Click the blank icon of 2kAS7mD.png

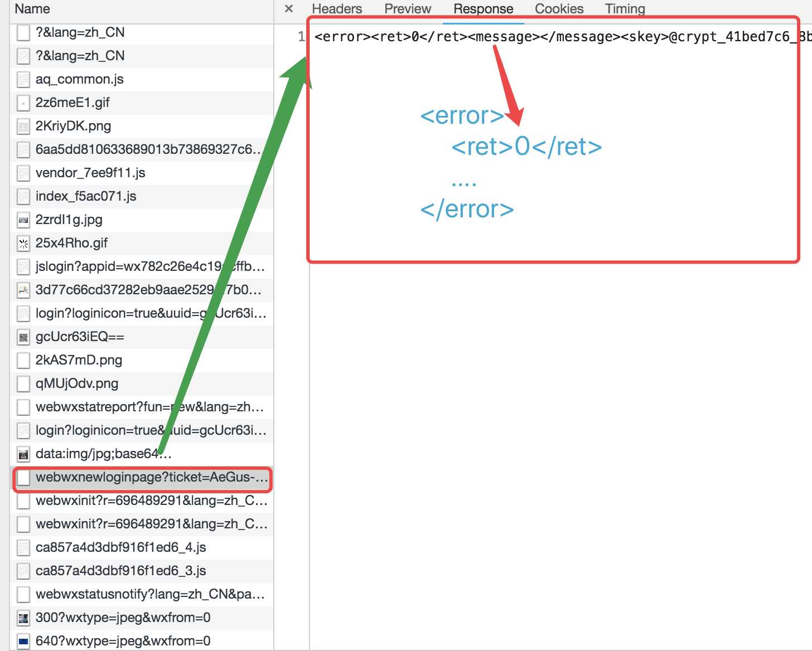pyautogui.click(x=23, y=361)
